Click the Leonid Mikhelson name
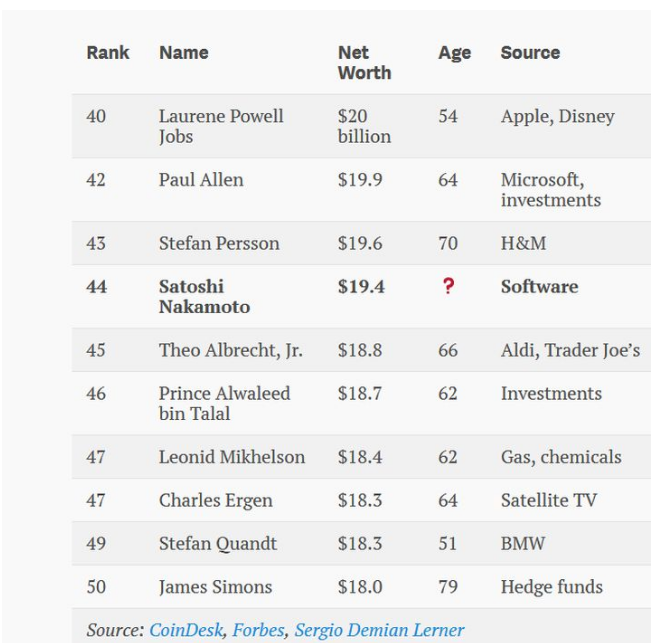 232,457
